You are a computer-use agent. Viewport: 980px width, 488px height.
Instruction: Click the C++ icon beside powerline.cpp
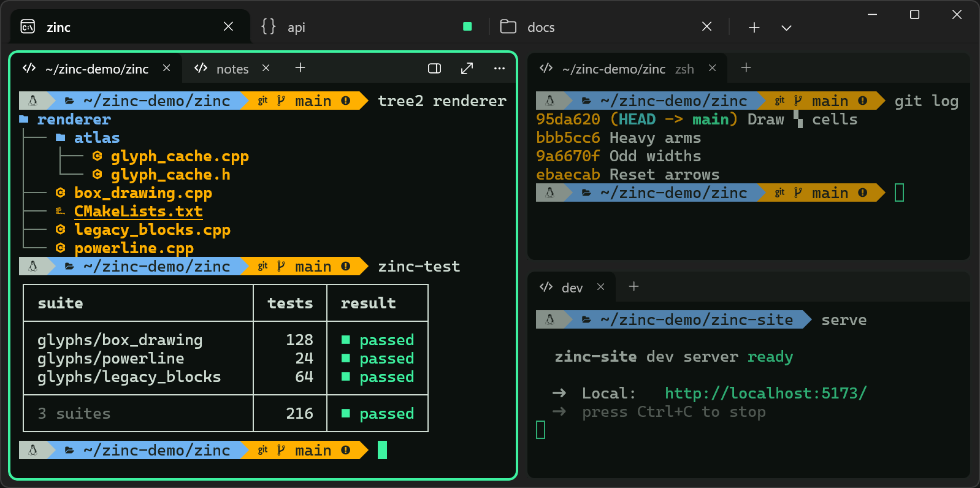pos(60,248)
